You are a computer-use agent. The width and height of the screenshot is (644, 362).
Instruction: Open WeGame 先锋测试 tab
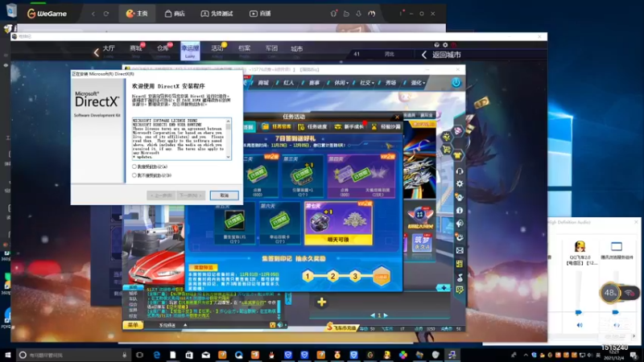point(217,14)
